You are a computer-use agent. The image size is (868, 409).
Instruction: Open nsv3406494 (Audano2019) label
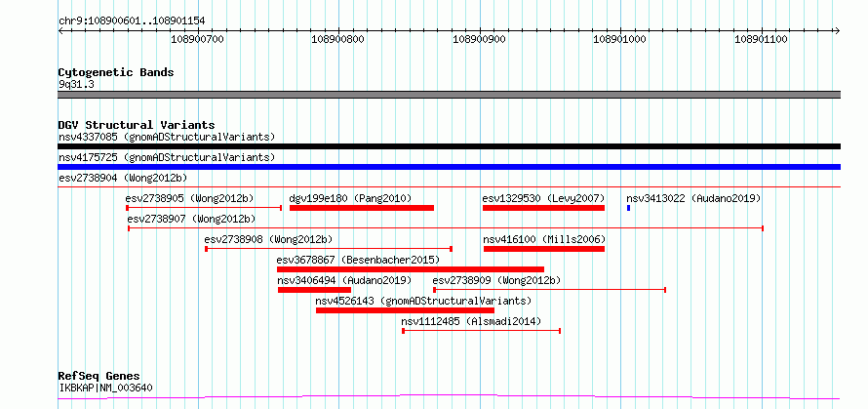(345, 280)
